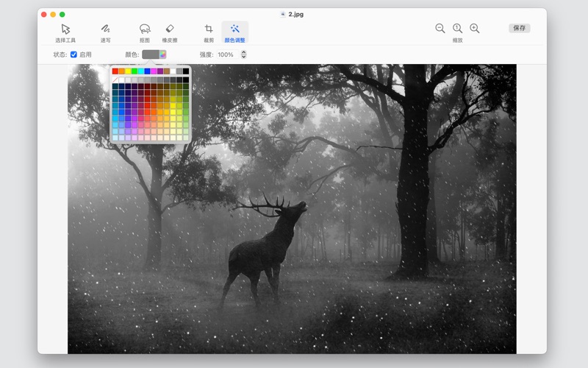Click the zoom out magnifier icon
The image size is (588, 368).
pyautogui.click(x=440, y=28)
